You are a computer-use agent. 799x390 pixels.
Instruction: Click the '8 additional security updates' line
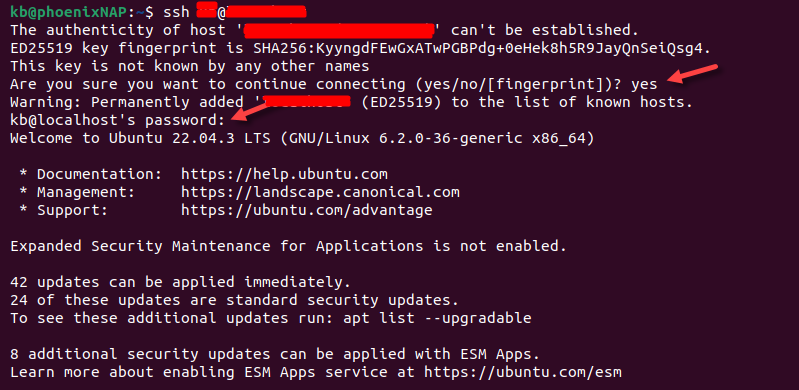point(275,354)
